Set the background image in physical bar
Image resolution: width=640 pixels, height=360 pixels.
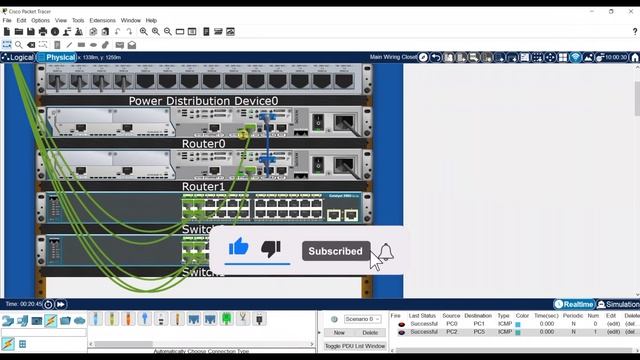tap(588, 58)
